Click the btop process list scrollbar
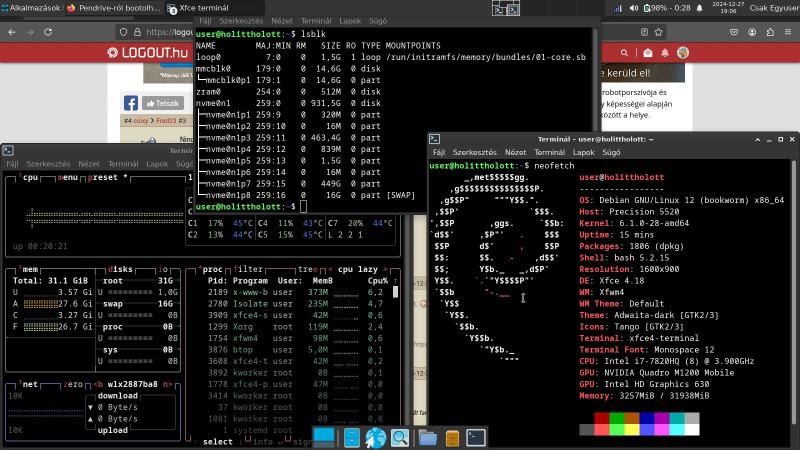 (x=395, y=292)
